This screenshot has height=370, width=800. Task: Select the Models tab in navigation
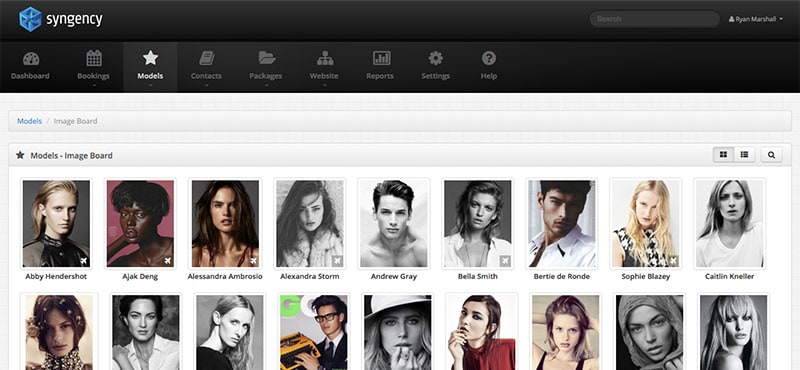151,67
